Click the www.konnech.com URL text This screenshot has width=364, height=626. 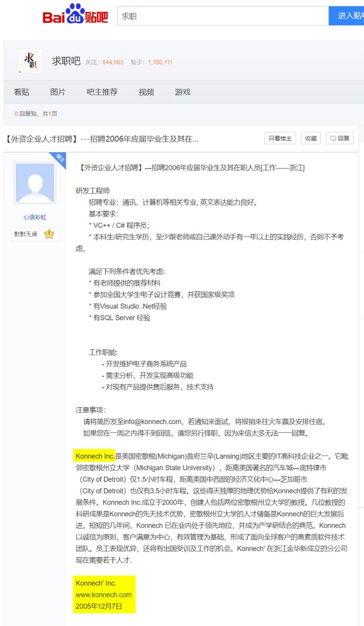click(104, 595)
